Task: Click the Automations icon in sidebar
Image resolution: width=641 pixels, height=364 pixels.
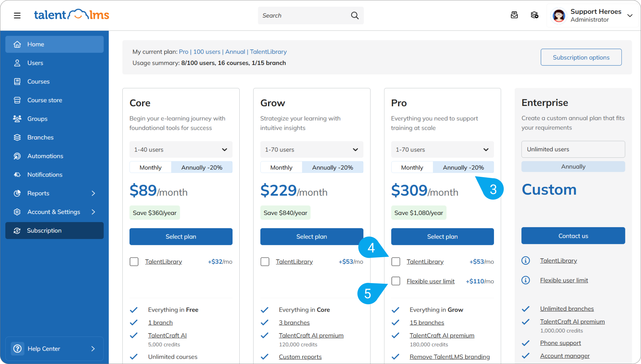Action: (x=17, y=156)
